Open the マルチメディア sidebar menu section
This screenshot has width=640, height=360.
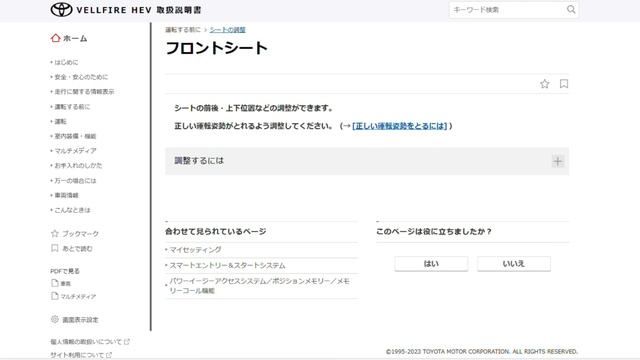pos(75,151)
